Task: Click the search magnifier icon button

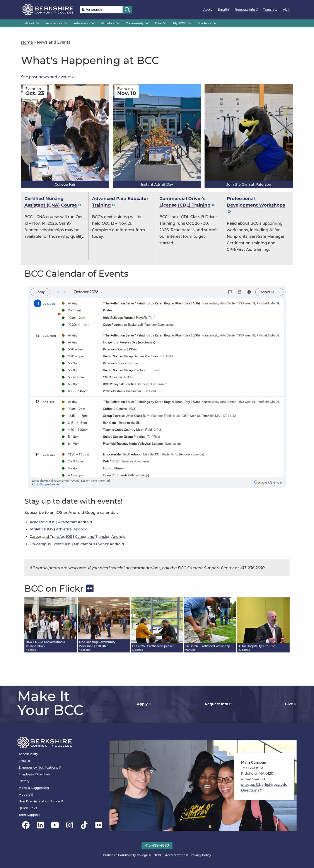Action: [128, 9]
